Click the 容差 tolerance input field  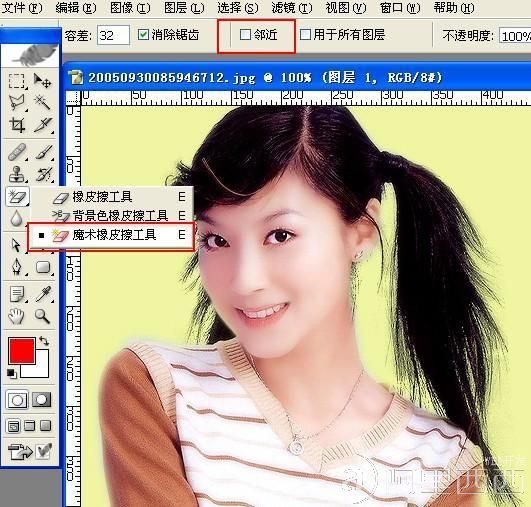[x=113, y=35]
